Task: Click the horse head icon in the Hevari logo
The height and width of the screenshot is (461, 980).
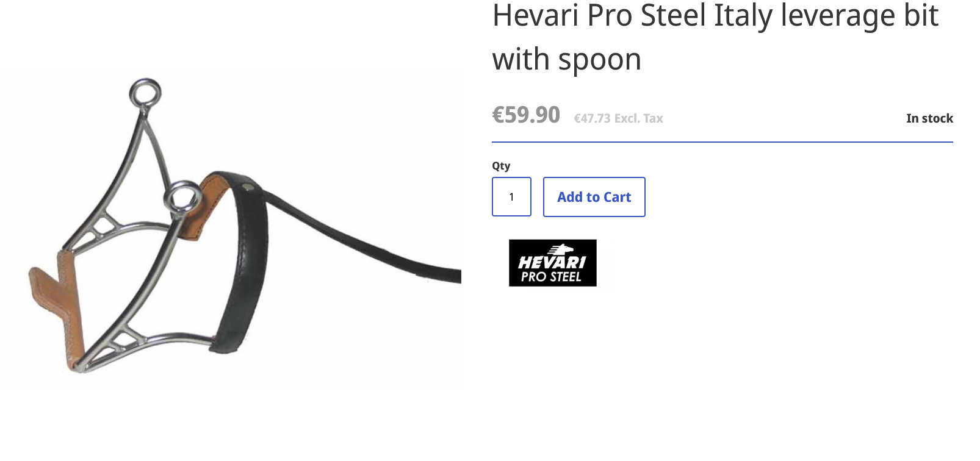Action: click(x=561, y=249)
